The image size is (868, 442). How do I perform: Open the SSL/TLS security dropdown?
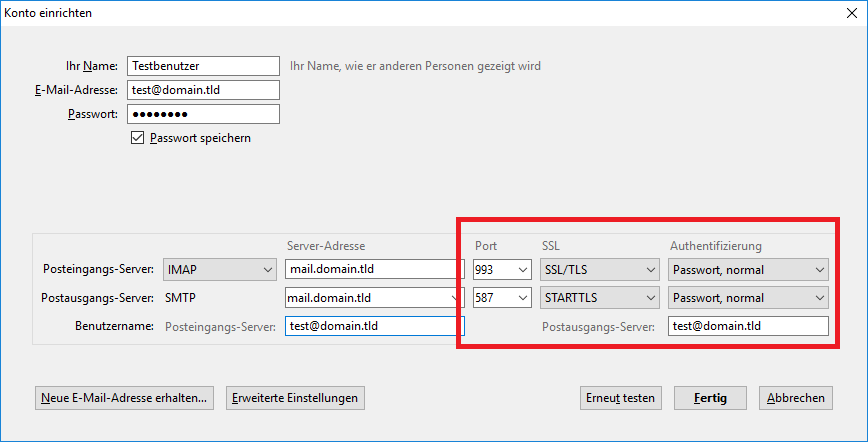click(x=599, y=269)
